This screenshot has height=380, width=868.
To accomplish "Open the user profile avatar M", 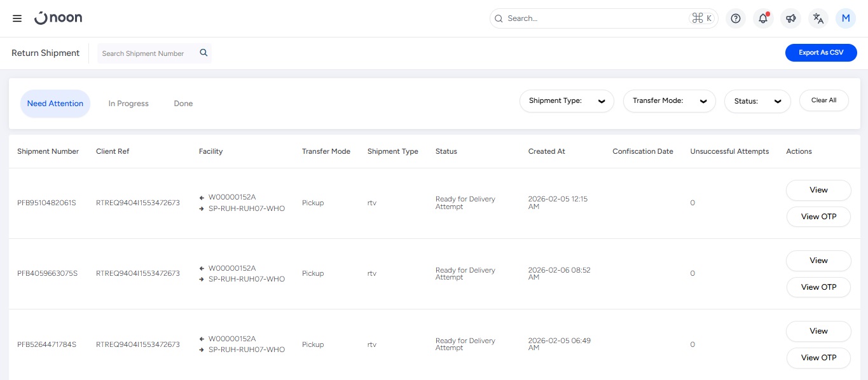I will click(846, 18).
